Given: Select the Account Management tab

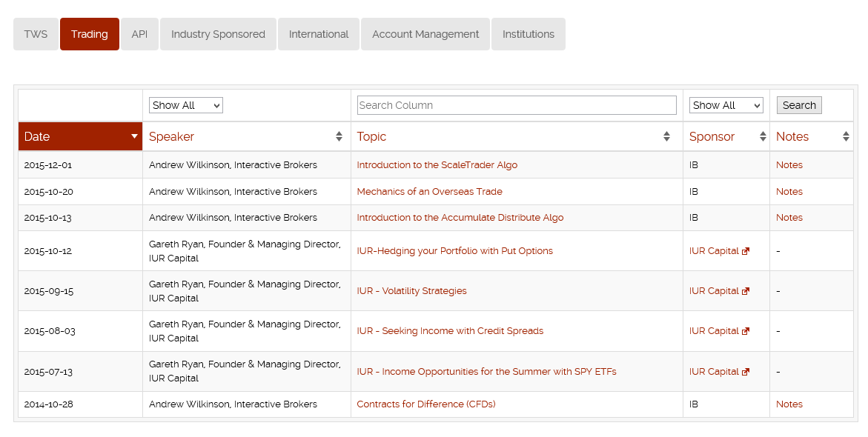Looking at the screenshot, I should click(x=425, y=34).
